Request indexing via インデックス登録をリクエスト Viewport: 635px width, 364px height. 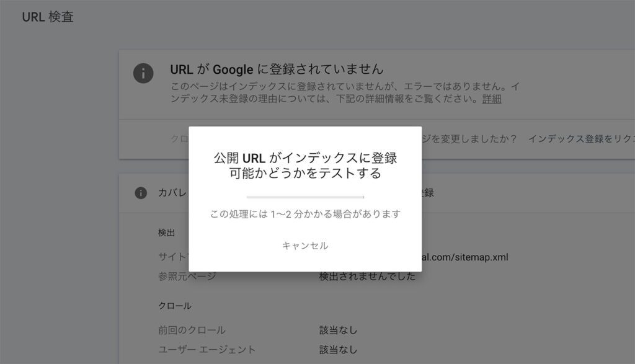(581, 139)
